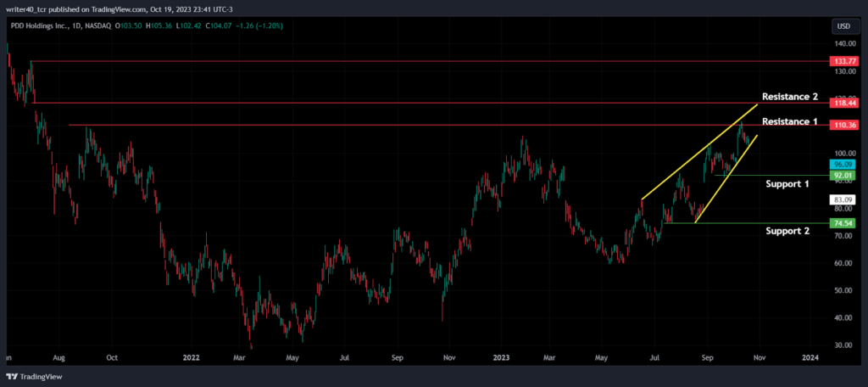Click the open price O103.50 value
The height and width of the screenshot is (387, 868).
point(130,25)
